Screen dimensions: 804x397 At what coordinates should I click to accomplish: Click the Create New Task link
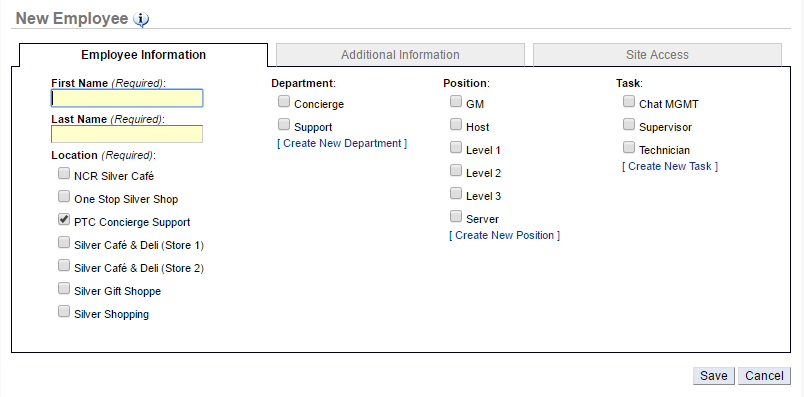(670, 166)
